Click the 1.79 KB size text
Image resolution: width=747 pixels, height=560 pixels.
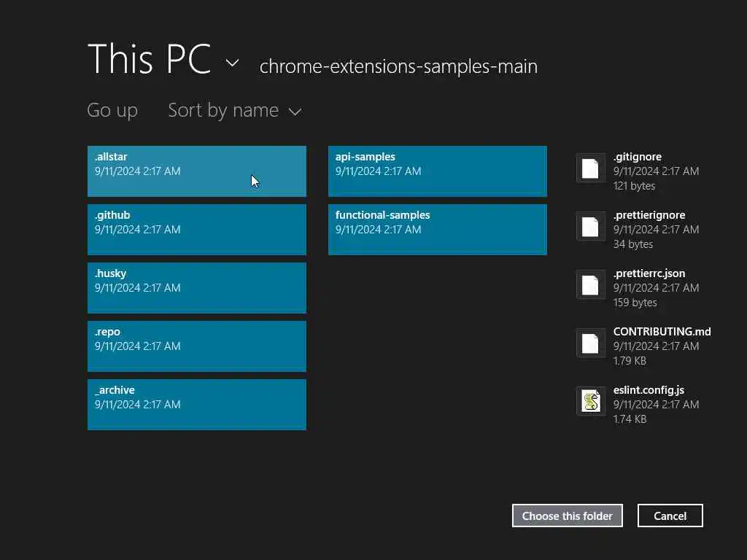tap(630, 360)
